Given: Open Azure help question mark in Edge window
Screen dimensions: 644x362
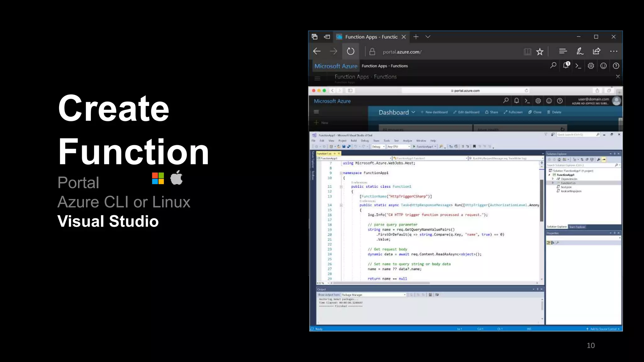Looking at the screenshot, I should (616, 66).
